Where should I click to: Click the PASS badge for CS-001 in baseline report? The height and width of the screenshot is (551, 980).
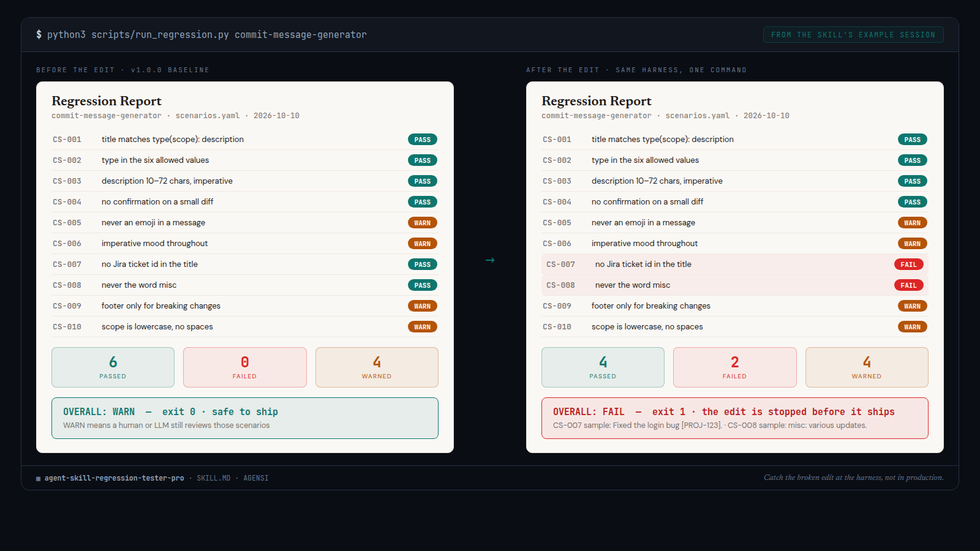pos(423,140)
